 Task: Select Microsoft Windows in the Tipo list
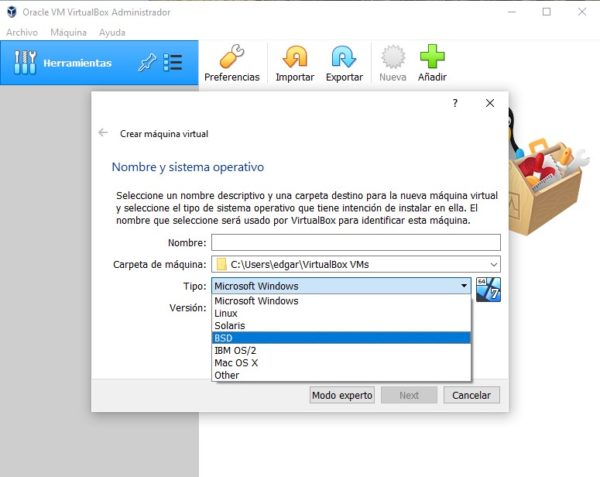(341, 301)
